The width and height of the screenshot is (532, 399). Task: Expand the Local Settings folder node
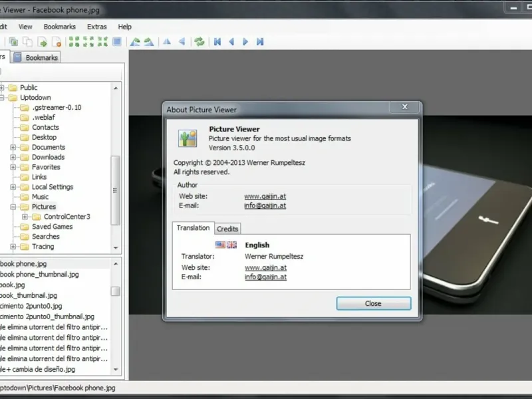click(13, 187)
